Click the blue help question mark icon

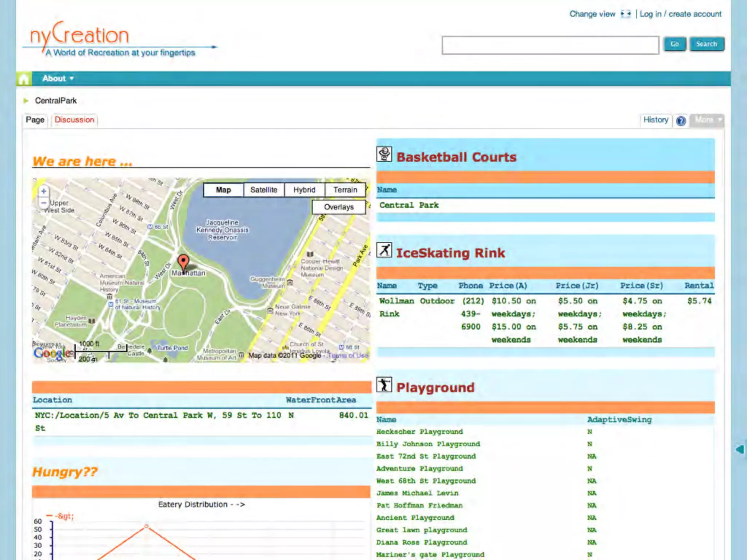click(681, 121)
